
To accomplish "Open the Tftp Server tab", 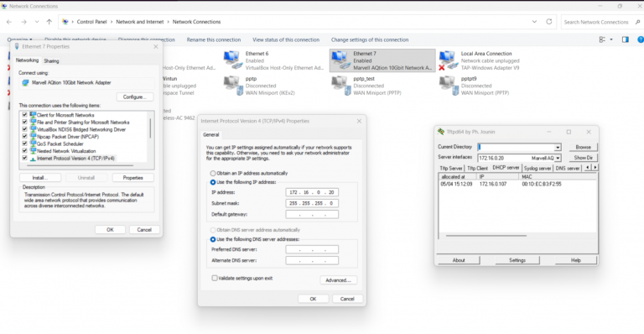I will 450,169.
